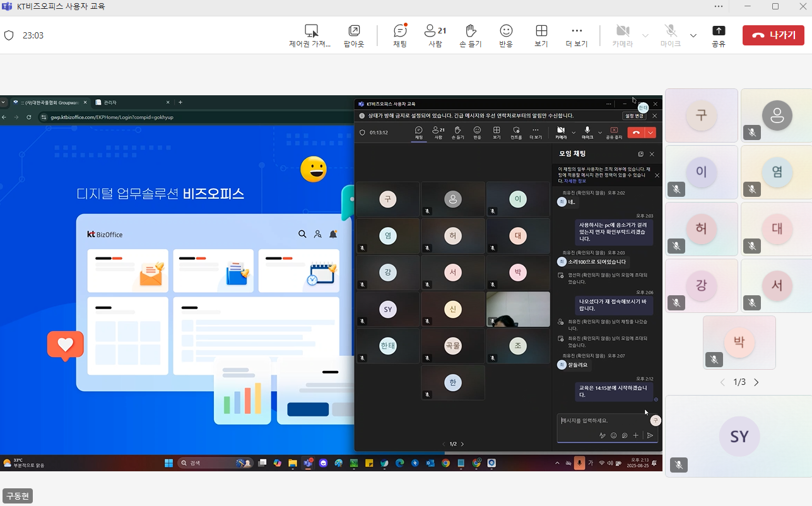Open emoji picker in chat compose box
The width and height of the screenshot is (812, 506).
[613, 435]
